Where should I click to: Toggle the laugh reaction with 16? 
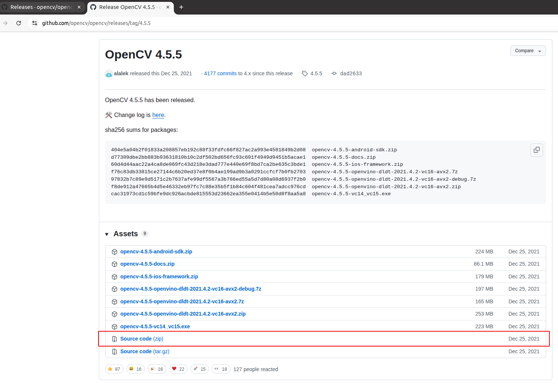coord(135,369)
